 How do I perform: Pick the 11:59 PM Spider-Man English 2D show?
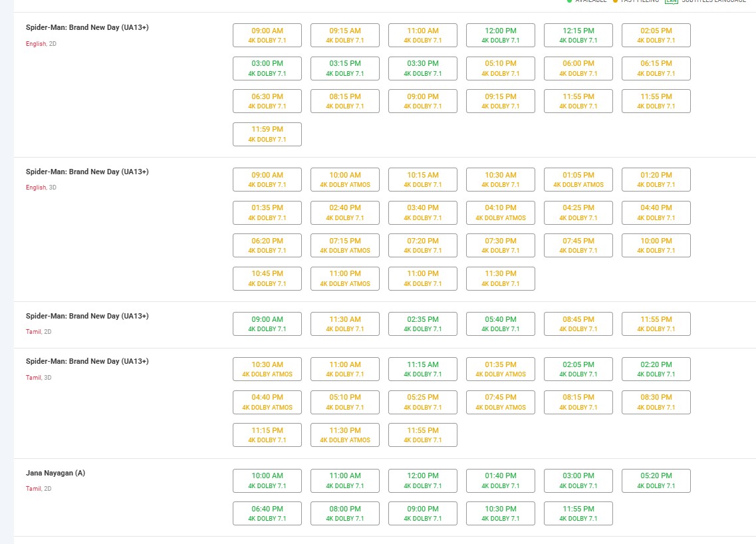coord(267,134)
